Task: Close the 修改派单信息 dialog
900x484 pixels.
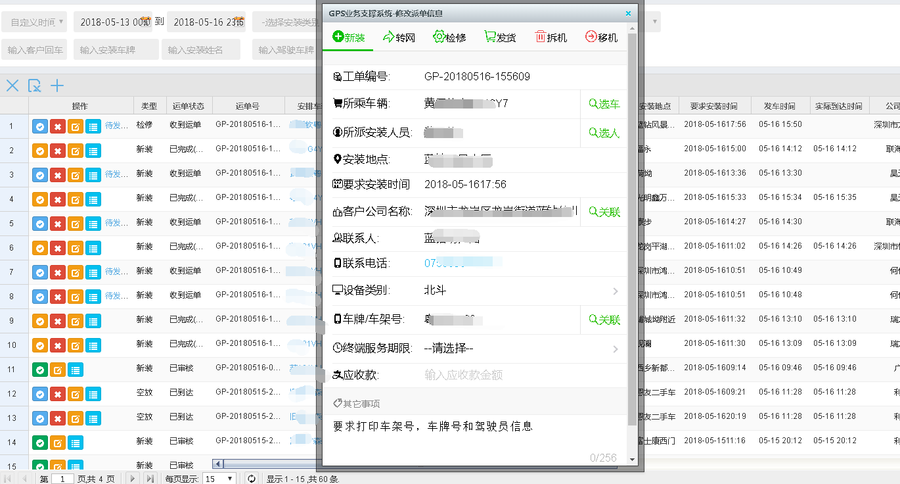Action: [628, 13]
